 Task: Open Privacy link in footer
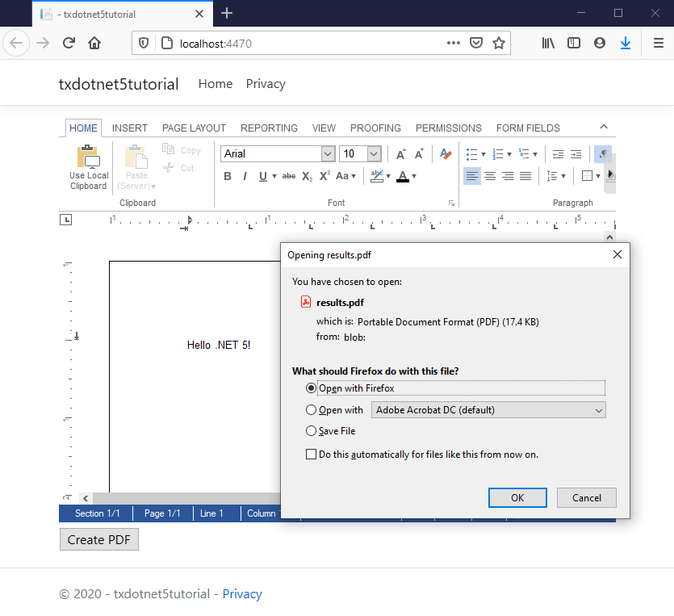click(x=242, y=594)
